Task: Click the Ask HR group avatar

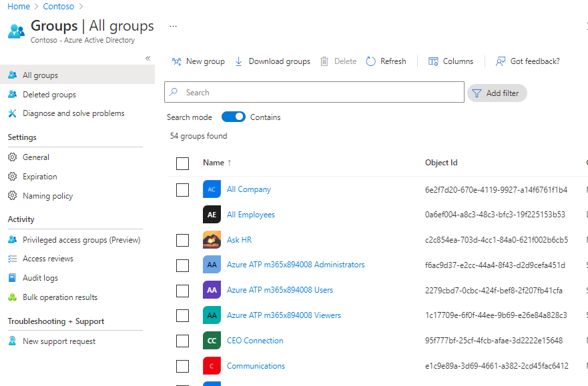Action: 212,240
